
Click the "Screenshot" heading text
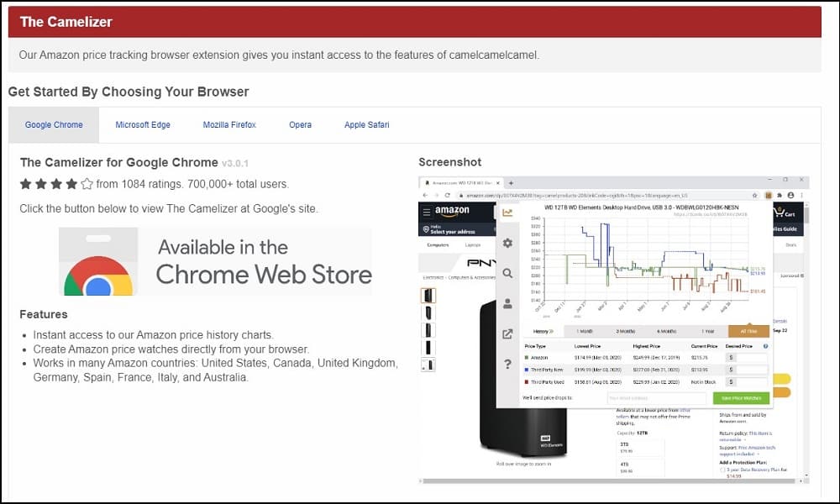(450, 162)
